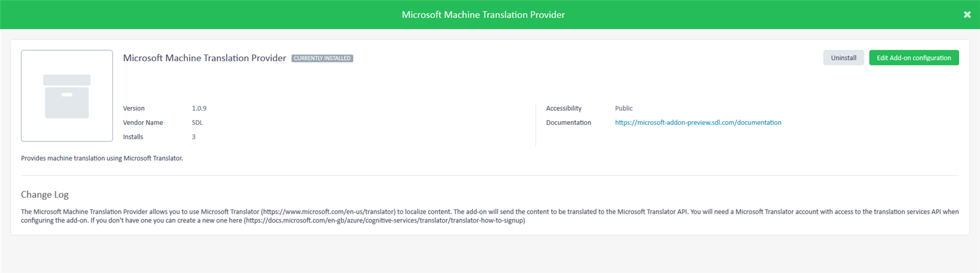
Task: Click the 'Provides machine translation' description
Action: (x=102, y=158)
